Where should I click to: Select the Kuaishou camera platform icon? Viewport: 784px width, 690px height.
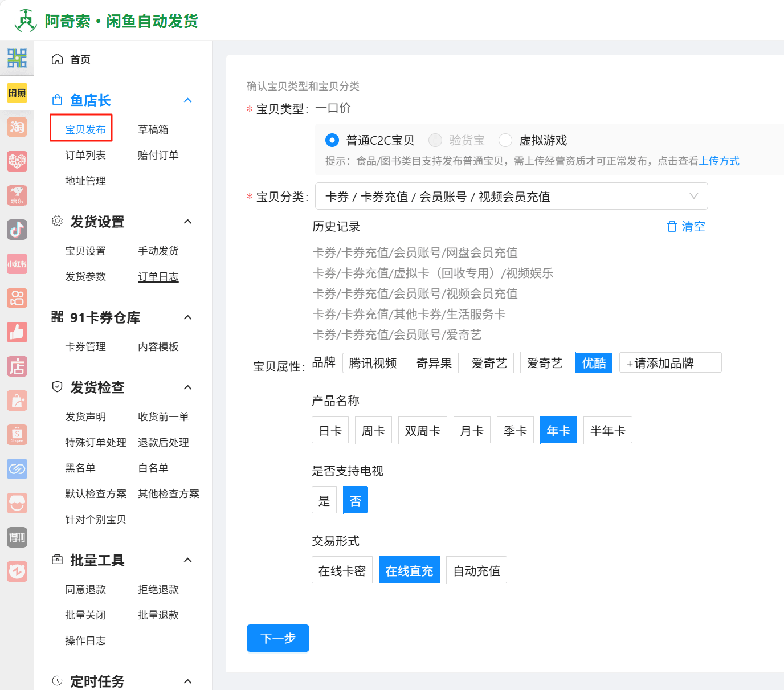17,298
